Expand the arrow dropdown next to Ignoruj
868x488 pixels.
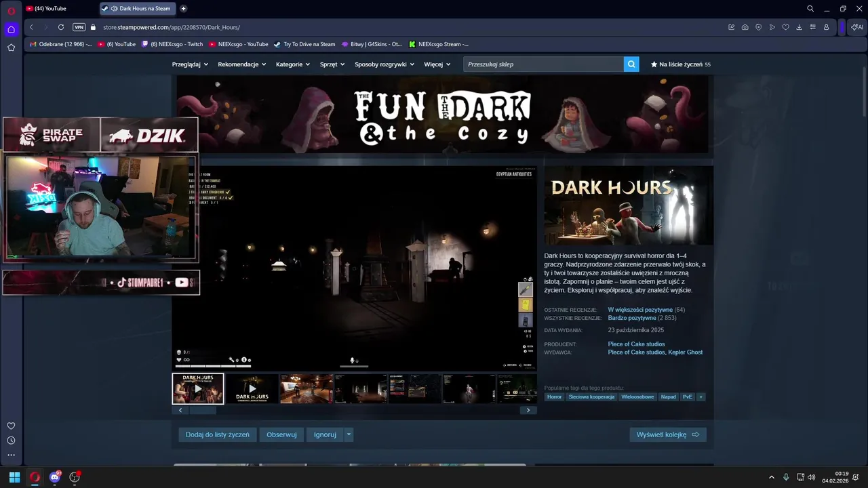click(x=349, y=434)
